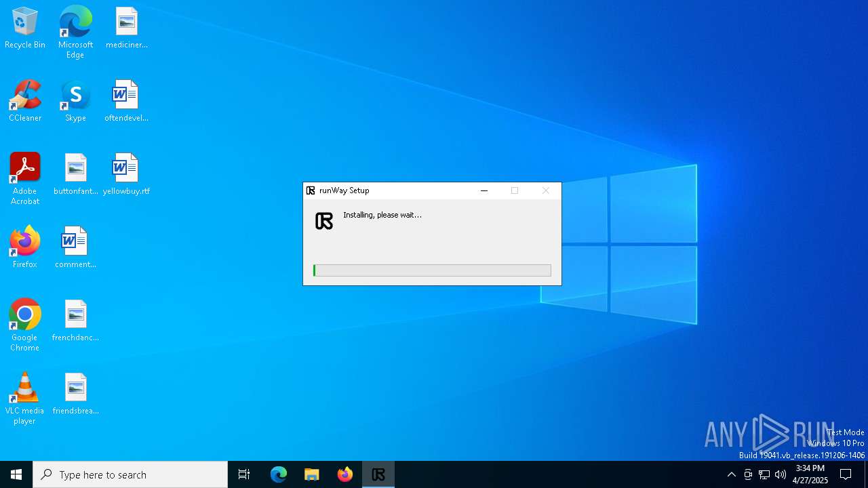Image resolution: width=868 pixels, height=488 pixels.
Task: Select the frenchdanc... image file icon
Action: click(75, 321)
